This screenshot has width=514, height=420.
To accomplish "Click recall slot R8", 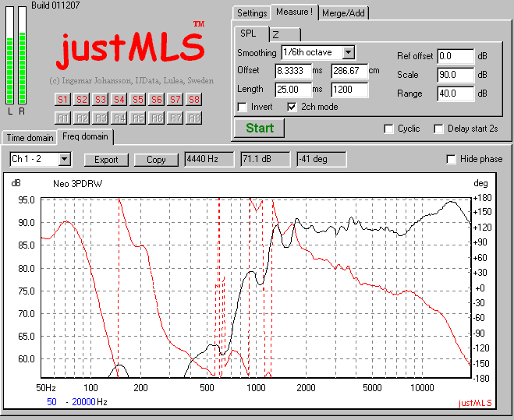I will point(193,118).
